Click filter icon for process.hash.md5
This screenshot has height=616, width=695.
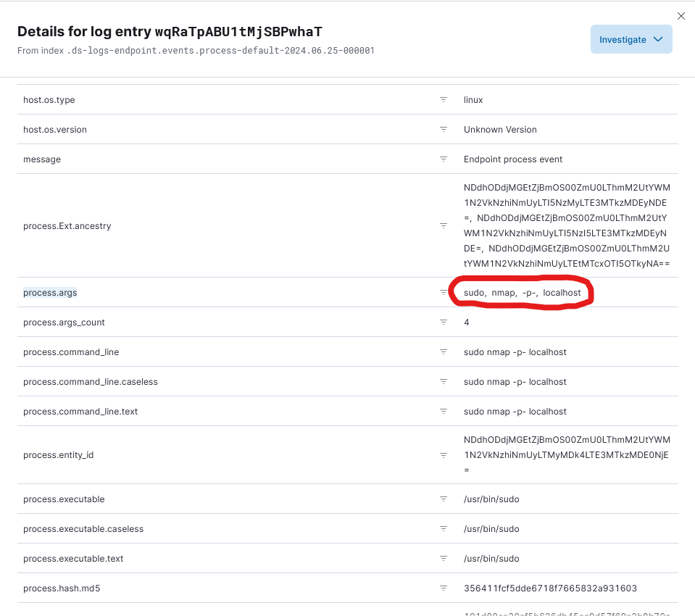pos(444,588)
